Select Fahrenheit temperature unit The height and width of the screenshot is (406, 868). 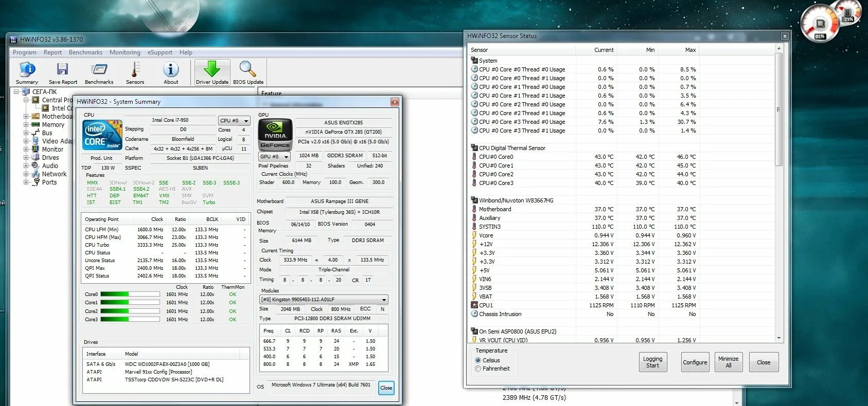point(478,368)
